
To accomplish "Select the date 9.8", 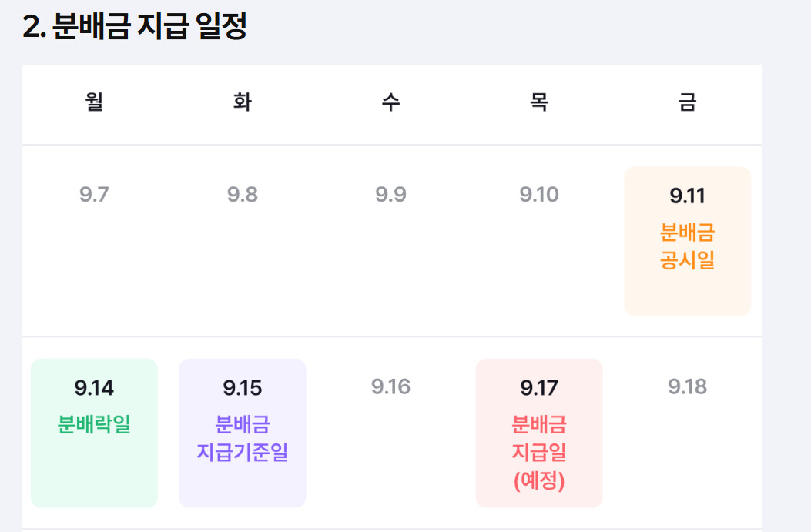I will point(243,195).
